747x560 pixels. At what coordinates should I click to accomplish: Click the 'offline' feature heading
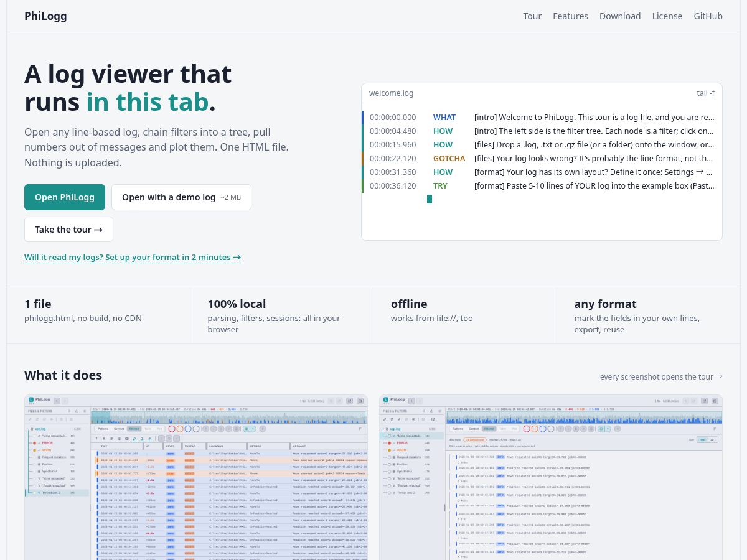(x=409, y=304)
